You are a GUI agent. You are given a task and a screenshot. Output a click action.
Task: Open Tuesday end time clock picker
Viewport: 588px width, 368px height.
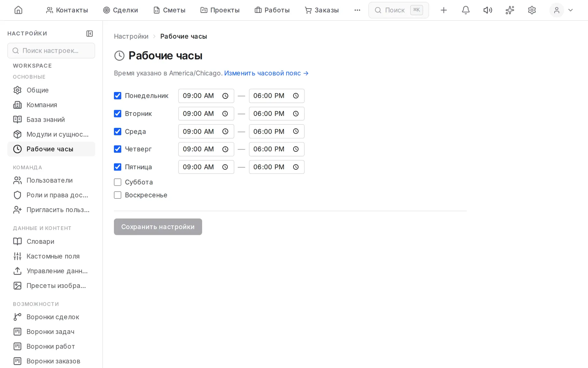[296, 114]
